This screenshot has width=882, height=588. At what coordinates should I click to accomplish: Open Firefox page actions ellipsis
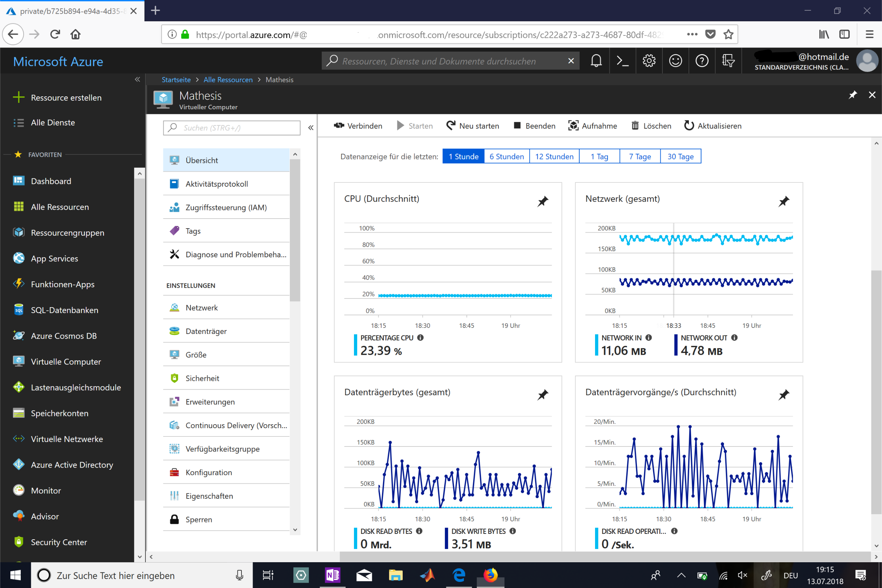click(692, 34)
